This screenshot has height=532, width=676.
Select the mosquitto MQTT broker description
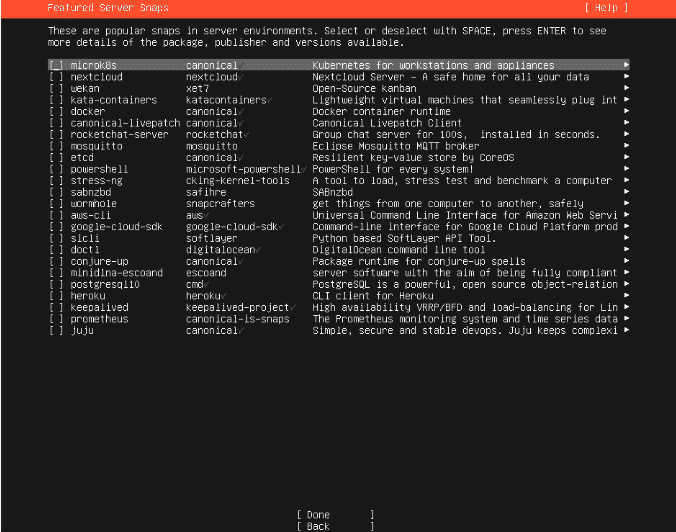396,146
